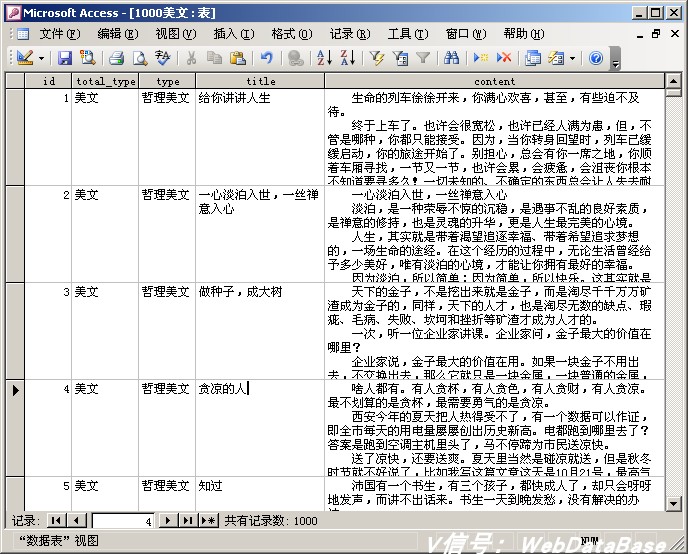Viewport: 688px width, 554px height.
Task: Open the 文件(F) menu
Action: tap(60, 34)
